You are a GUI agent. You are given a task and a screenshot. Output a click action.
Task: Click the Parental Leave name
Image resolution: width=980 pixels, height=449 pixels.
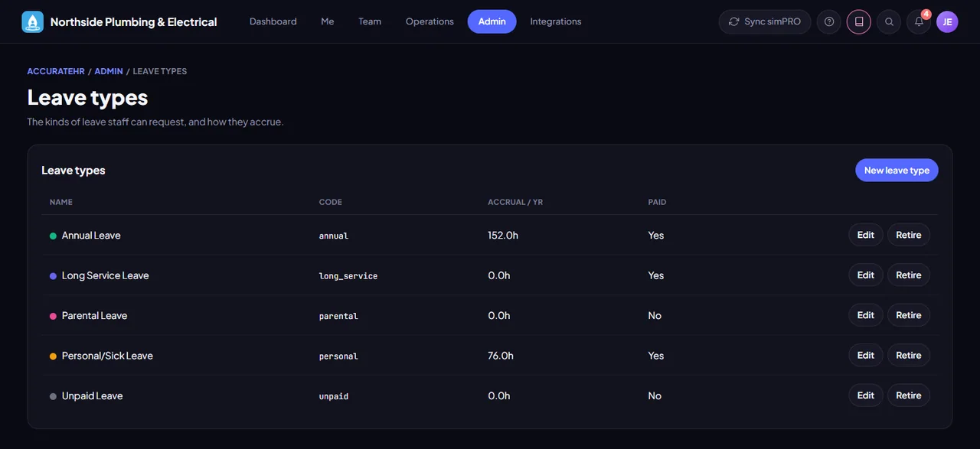[x=95, y=316]
